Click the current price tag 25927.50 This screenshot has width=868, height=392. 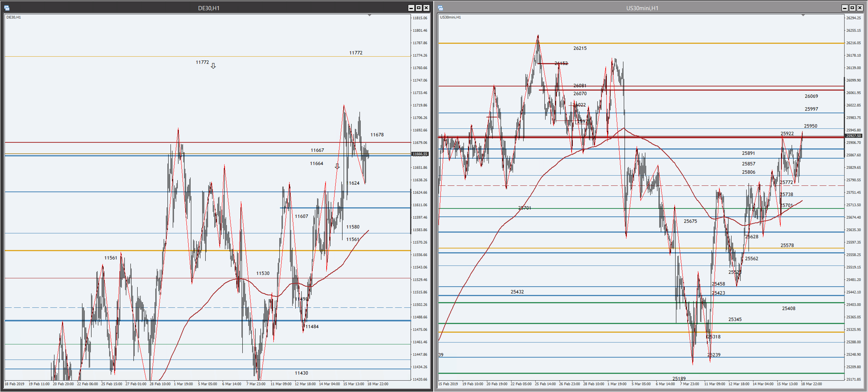coord(853,136)
